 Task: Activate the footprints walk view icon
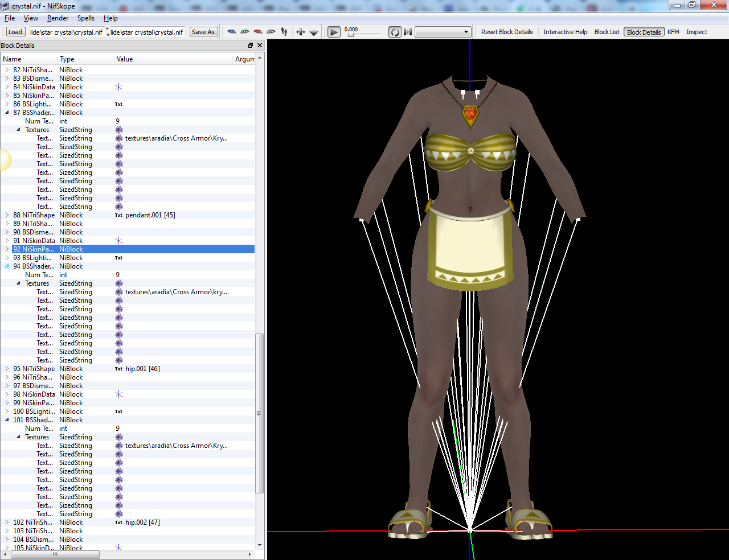click(x=284, y=32)
